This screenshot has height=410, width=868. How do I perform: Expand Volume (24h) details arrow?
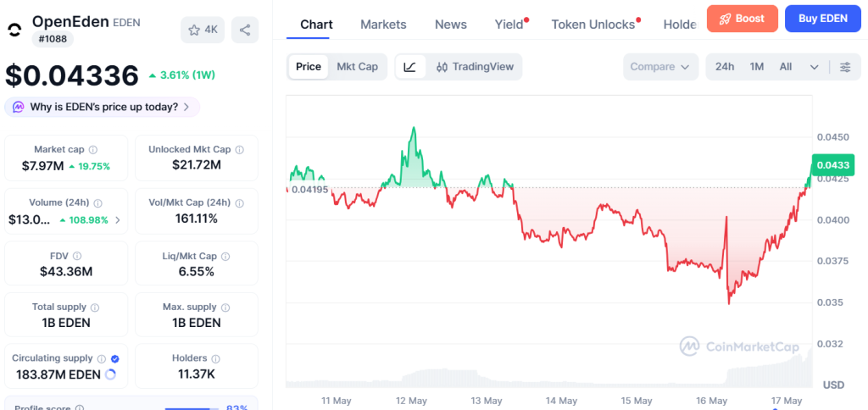[117, 220]
